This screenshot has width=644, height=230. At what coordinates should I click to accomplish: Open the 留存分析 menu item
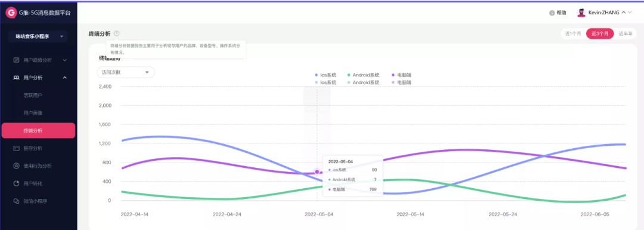click(x=33, y=148)
